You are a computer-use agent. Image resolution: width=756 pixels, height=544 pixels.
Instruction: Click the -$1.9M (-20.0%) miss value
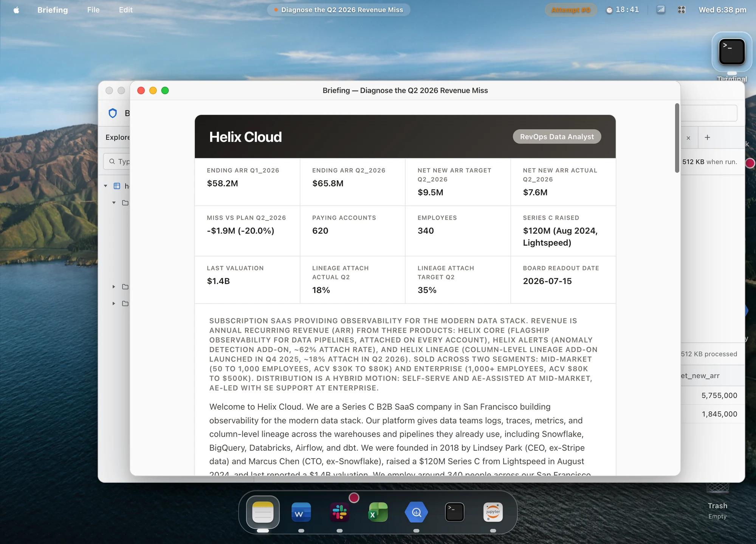(240, 231)
